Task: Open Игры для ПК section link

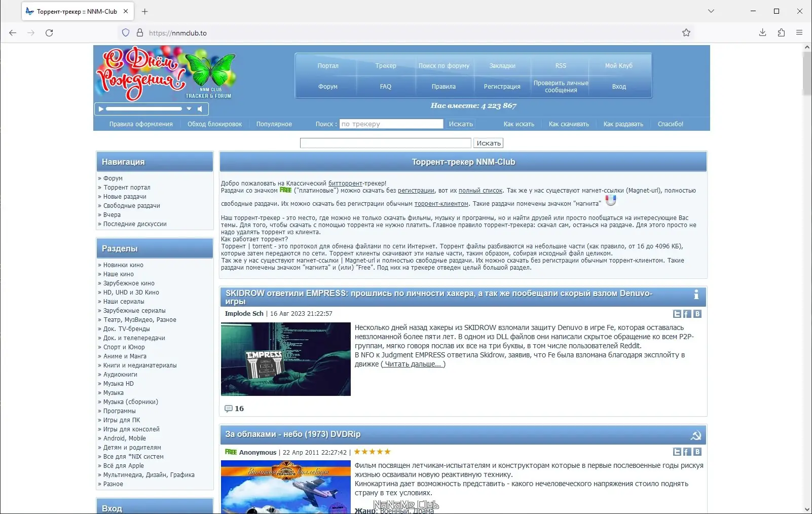Action: pyautogui.click(x=122, y=420)
